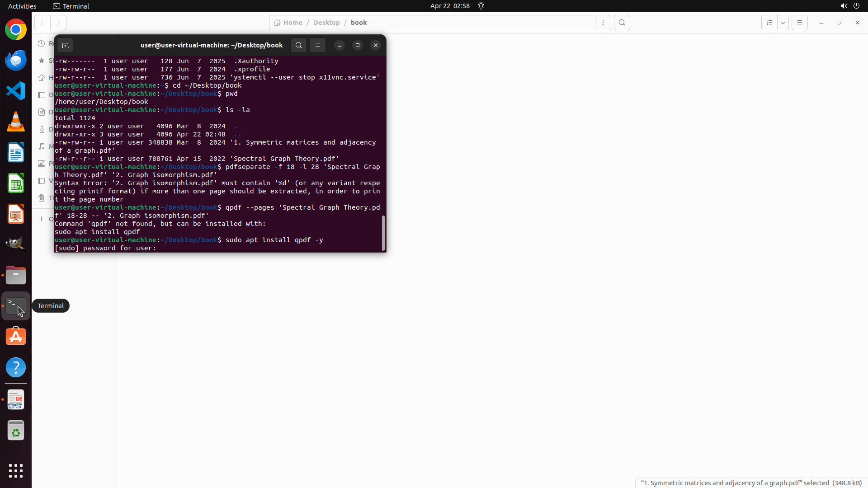868x488 pixels.
Task: Click the terminal search icon
Action: coord(298,45)
